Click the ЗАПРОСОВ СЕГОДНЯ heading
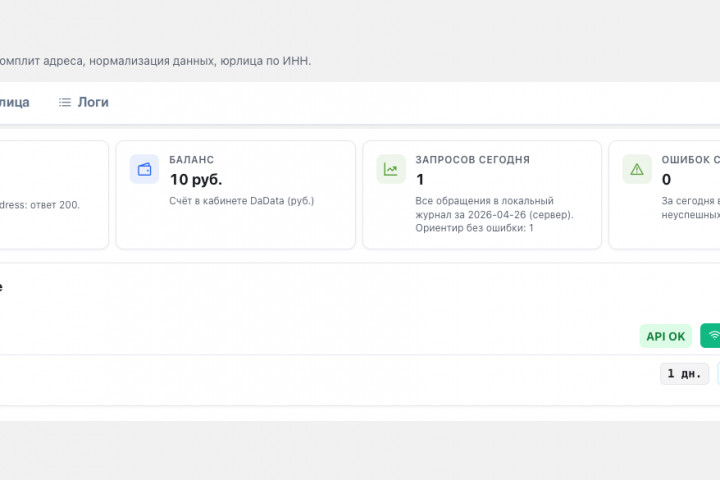Viewport: 720px width, 480px height. pyautogui.click(x=472, y=160)
